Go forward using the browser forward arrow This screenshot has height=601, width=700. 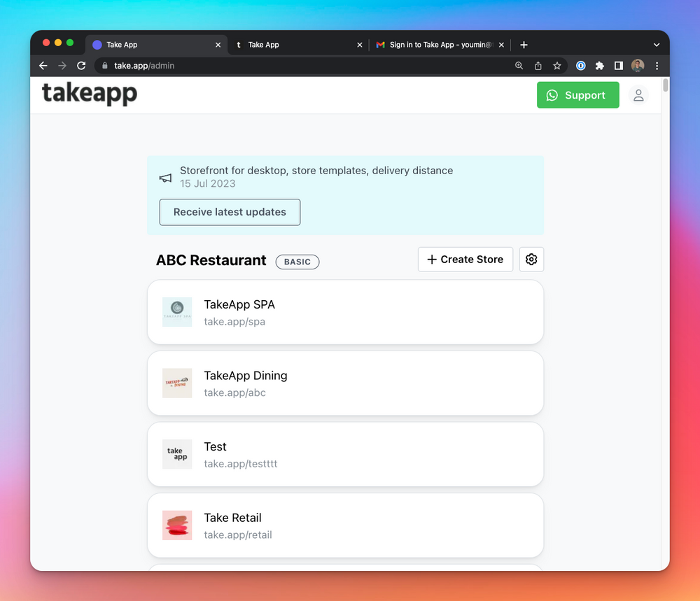click(62, 66)
